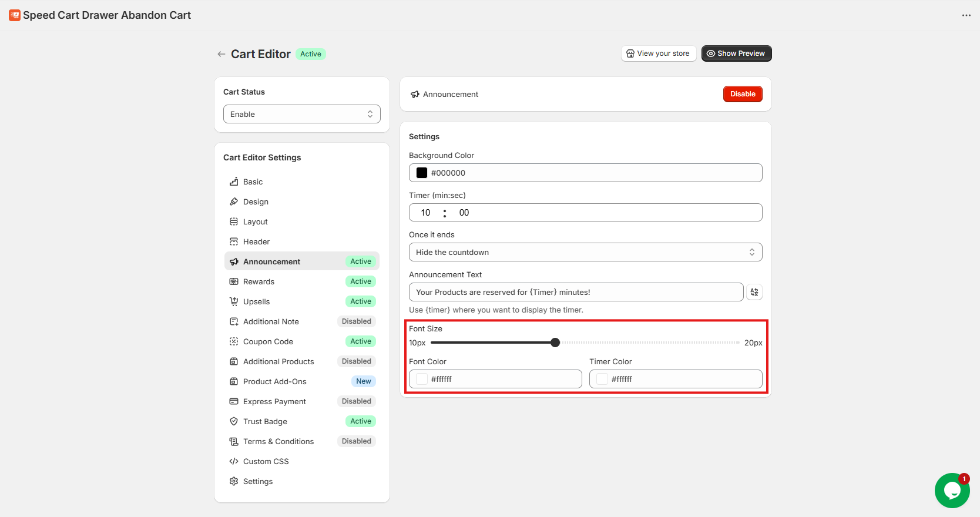The width and height of the screenshot is (980, 517).
Task: Click the Show Preview button
Action: pos(736,53)
